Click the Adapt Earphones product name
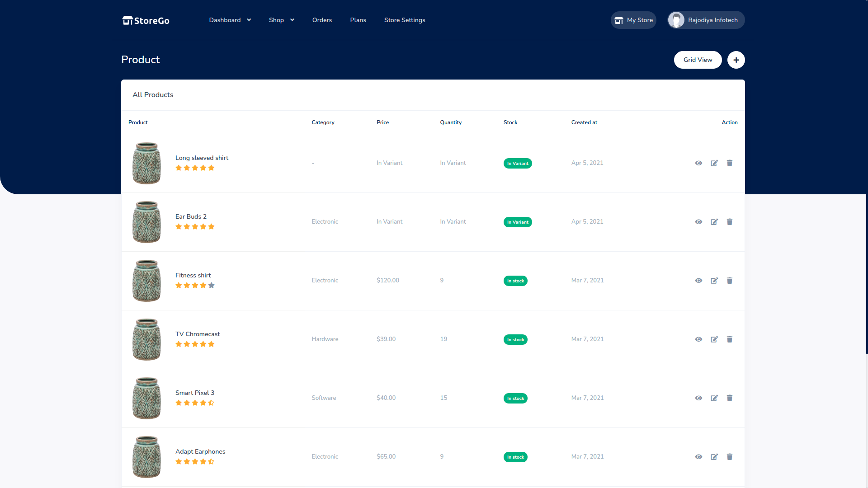This screenshot has width=868, height=488. 200,451
